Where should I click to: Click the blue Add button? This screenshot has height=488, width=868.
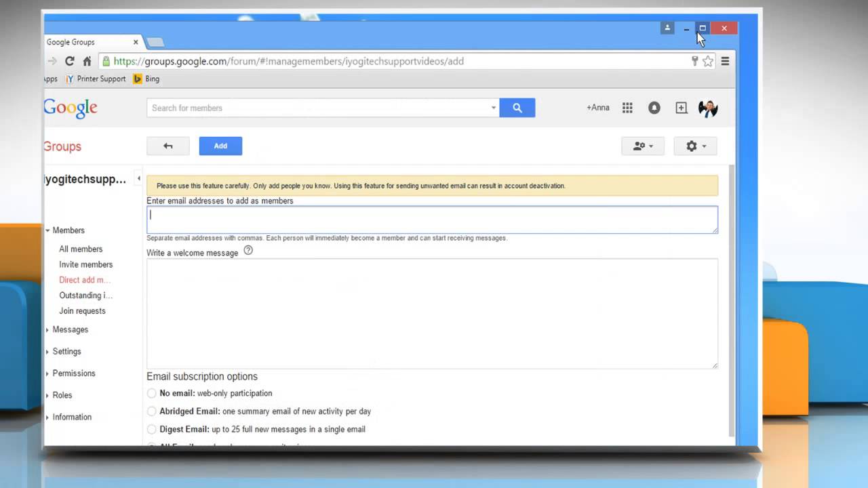pyautogui.click(x=220, y=146)
